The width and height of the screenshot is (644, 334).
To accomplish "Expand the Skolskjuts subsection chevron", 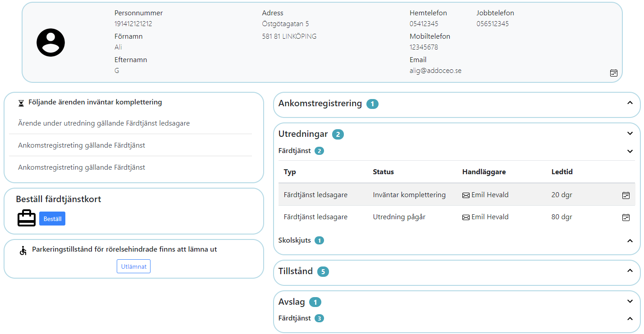I will [x=630, y=241].
